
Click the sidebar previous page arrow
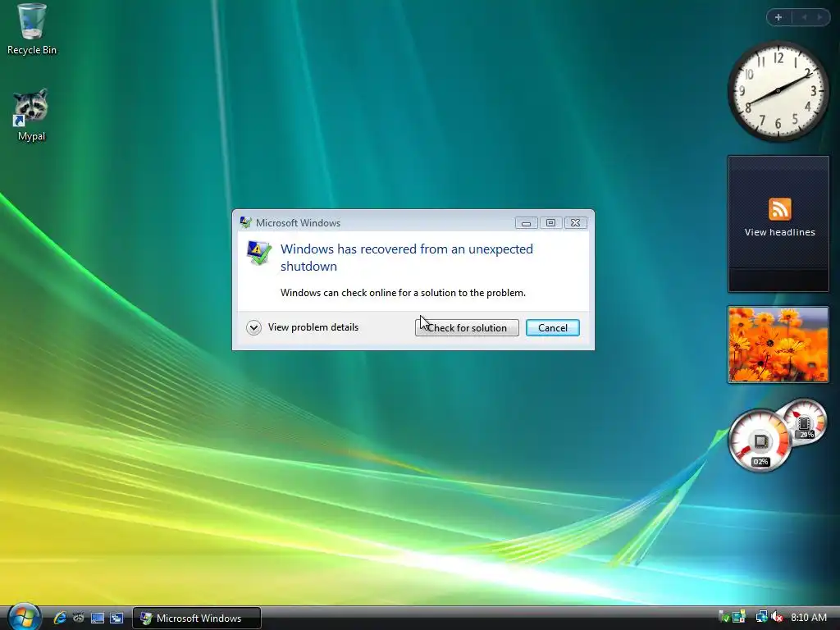click(x=804, y=17)
